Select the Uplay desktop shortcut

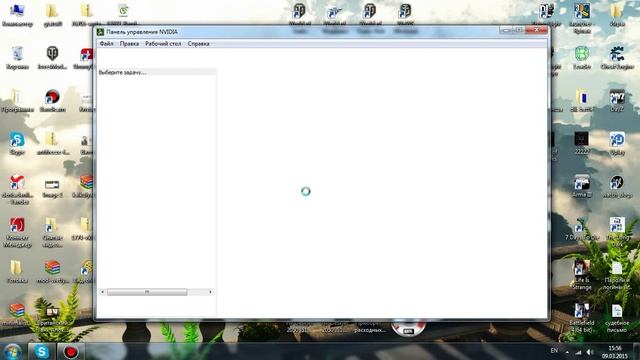pyautogui.click(x=617, y=143)
